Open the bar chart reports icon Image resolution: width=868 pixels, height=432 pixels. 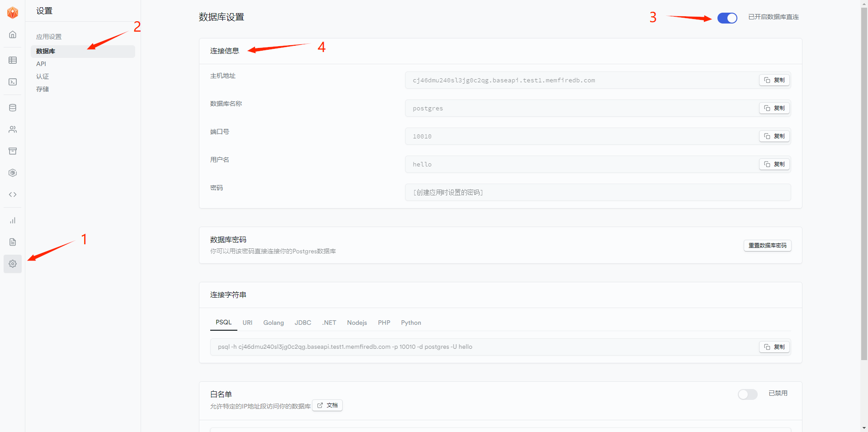13,220
